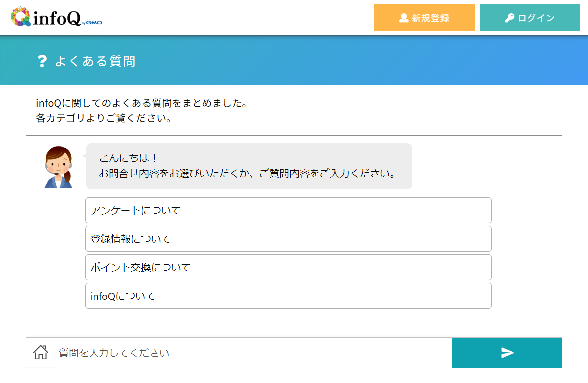Viewport: 588px width, 383px height.
Task: Click the よくある質問 page heading
Action: [x=95, y=61]
